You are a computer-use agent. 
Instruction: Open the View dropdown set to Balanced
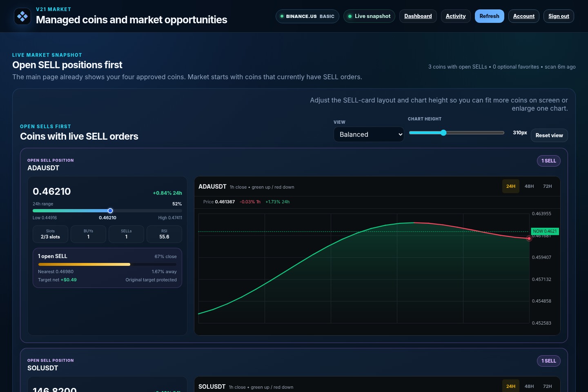click(x=369, y=134)
